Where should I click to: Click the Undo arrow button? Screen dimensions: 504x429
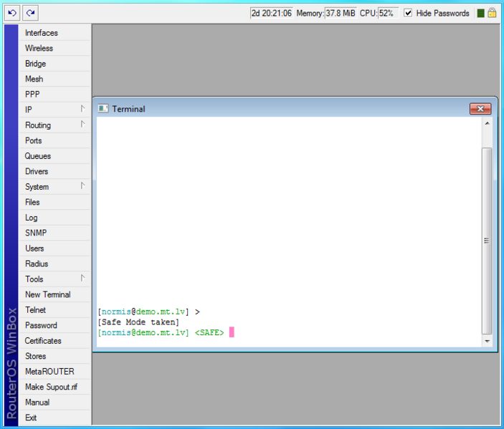point(11,13)
